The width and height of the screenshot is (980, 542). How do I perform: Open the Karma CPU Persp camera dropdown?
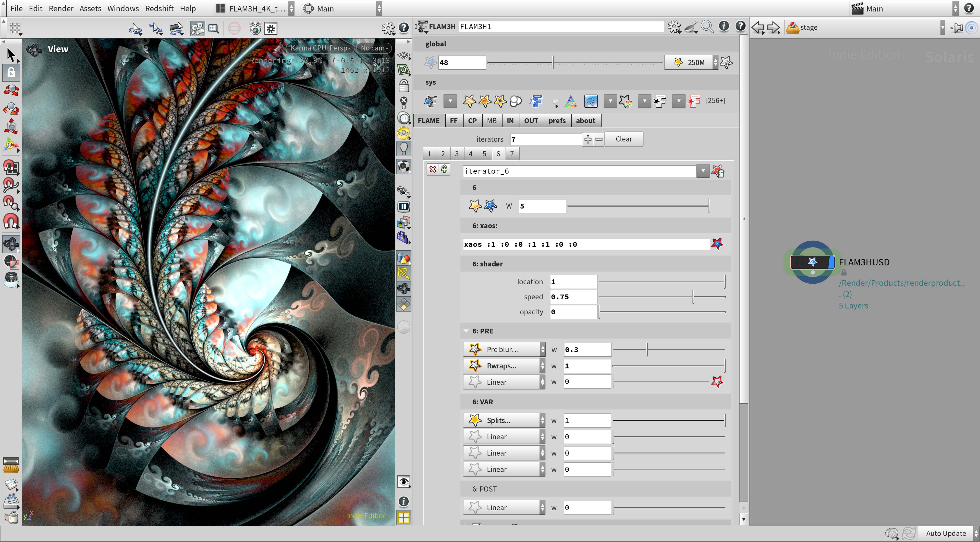pyautogui.click(x=320, y=48)
